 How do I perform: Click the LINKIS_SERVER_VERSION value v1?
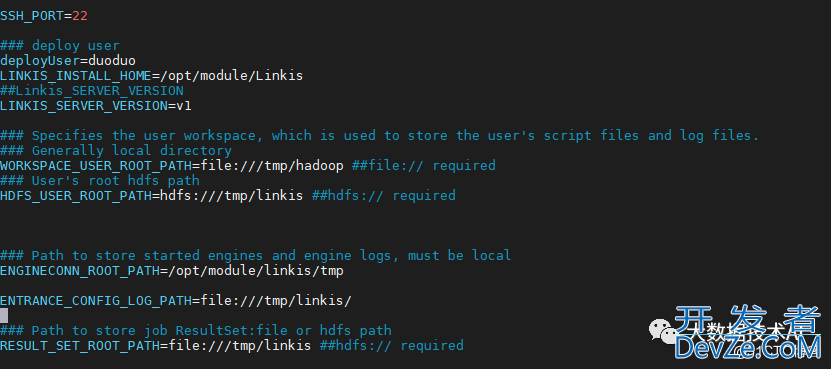tap(183, 106)
